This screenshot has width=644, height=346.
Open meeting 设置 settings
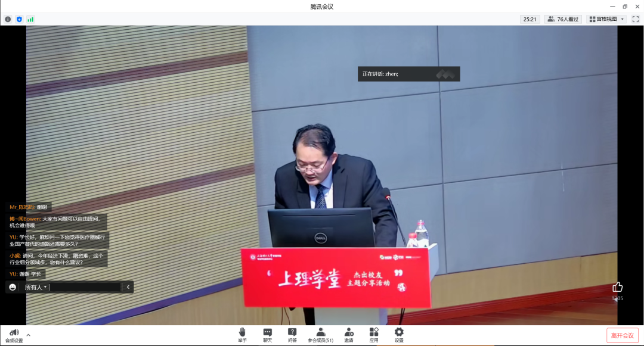tap(397, 333)
